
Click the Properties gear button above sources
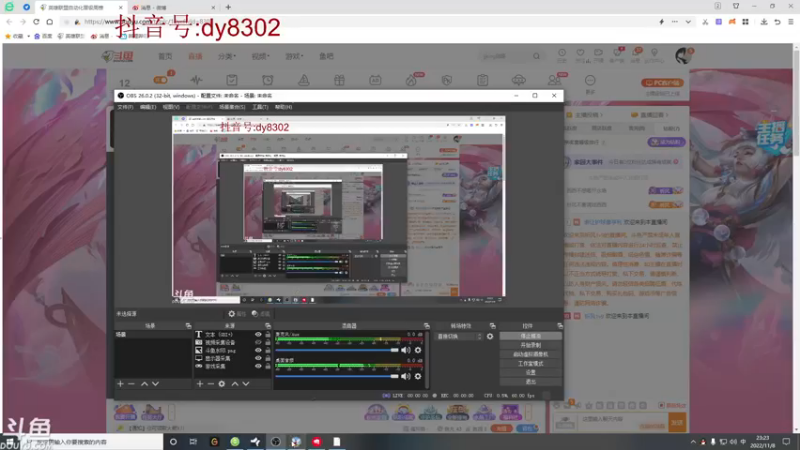pos(237,314)
